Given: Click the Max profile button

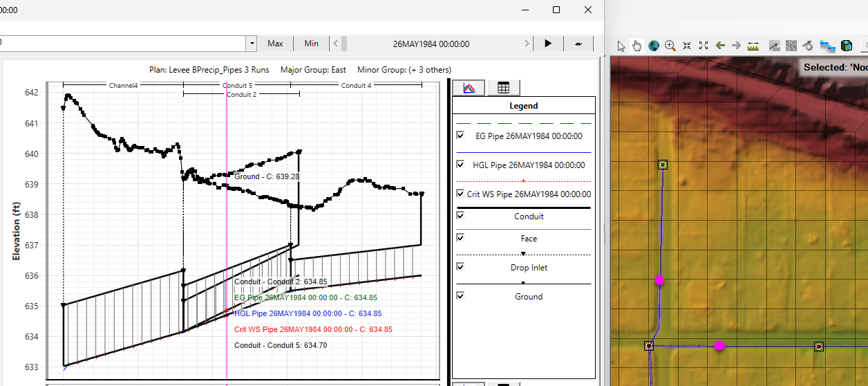Looking at the screenshot, I should click(275, 44).
